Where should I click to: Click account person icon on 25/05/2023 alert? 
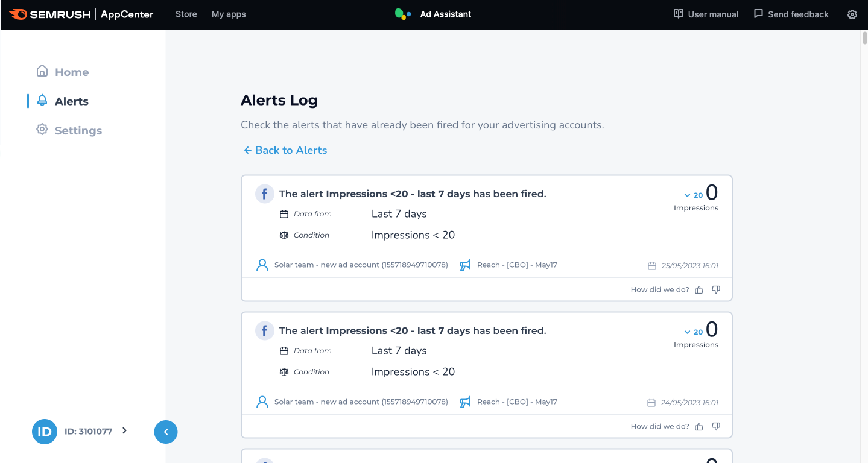click(x=262, y=265)
